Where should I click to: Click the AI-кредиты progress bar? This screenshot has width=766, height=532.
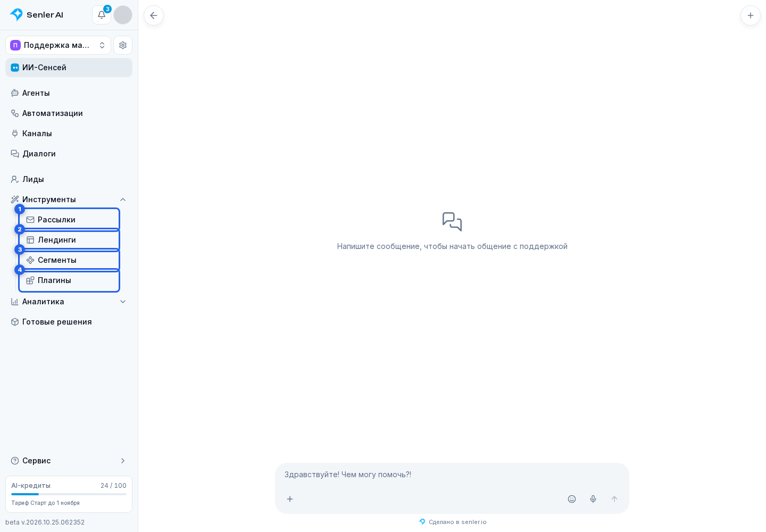[69, 494]
